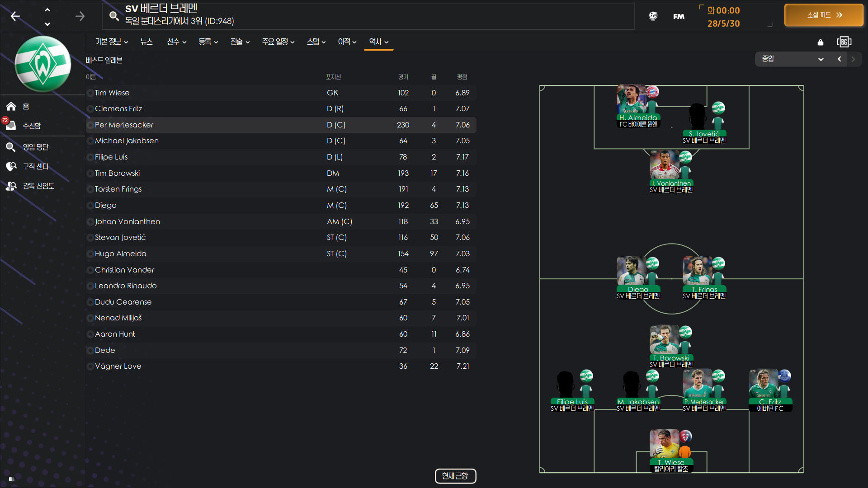
Task: Expand the 역사 menu
Action: pyautogui.click(x=379, y=42)
